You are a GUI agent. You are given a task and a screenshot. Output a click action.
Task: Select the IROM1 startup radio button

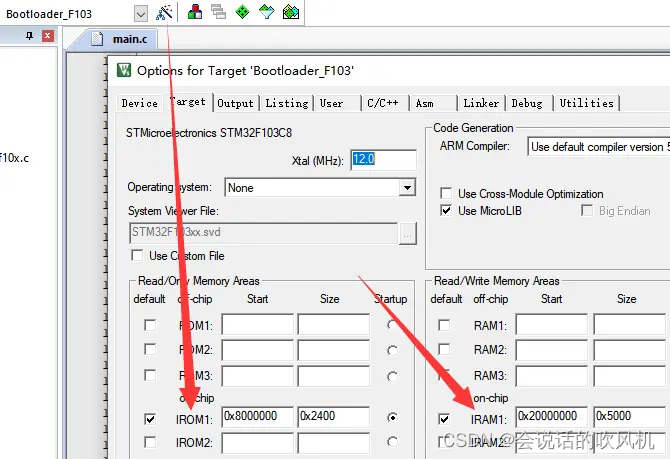(x=392, y=417)
